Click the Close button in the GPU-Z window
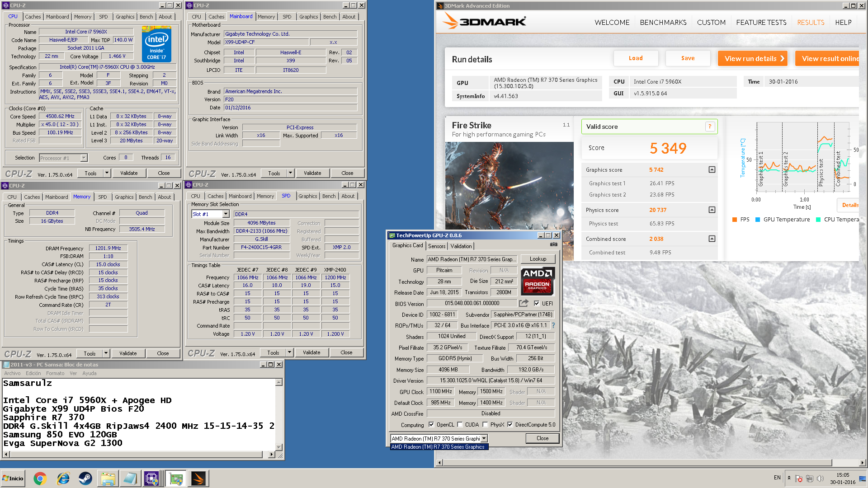868x488 pixels. (542, 438)
